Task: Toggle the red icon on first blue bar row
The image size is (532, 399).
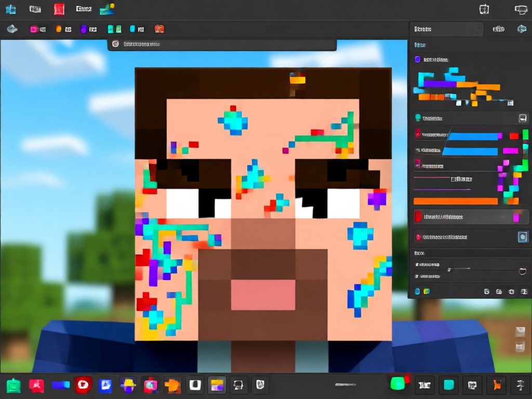Action: tap(418, 134)
